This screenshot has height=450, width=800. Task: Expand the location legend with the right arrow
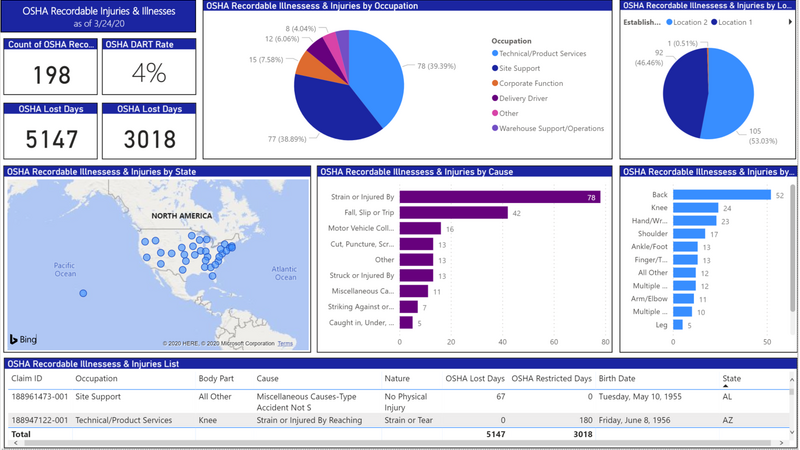pyautogui.click(x=790, y=22)
